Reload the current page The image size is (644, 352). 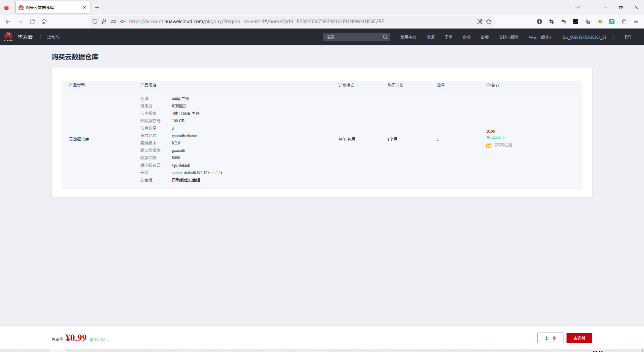(32, 21)
